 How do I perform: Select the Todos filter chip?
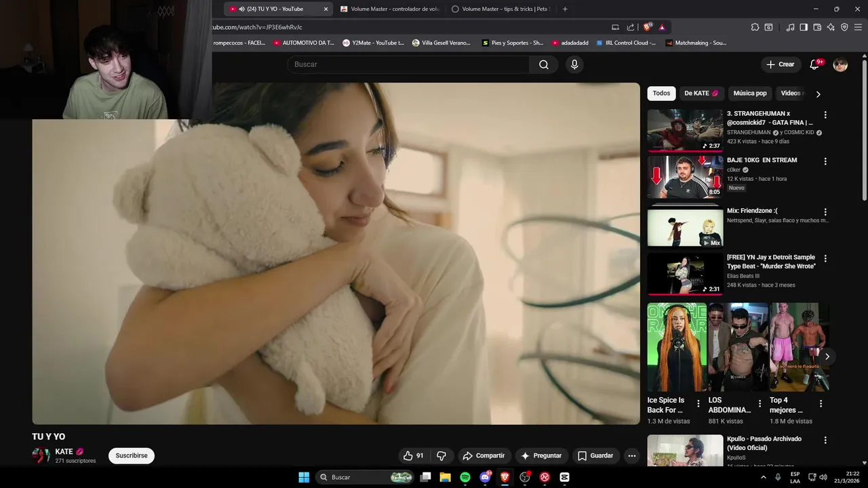661,94
